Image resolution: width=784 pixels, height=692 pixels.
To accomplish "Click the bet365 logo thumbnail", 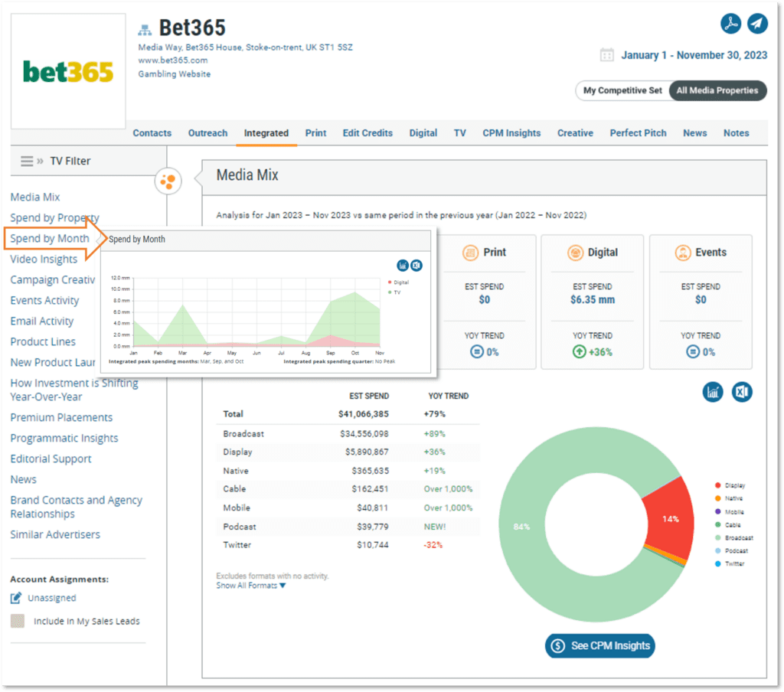I will click(68, 71).
